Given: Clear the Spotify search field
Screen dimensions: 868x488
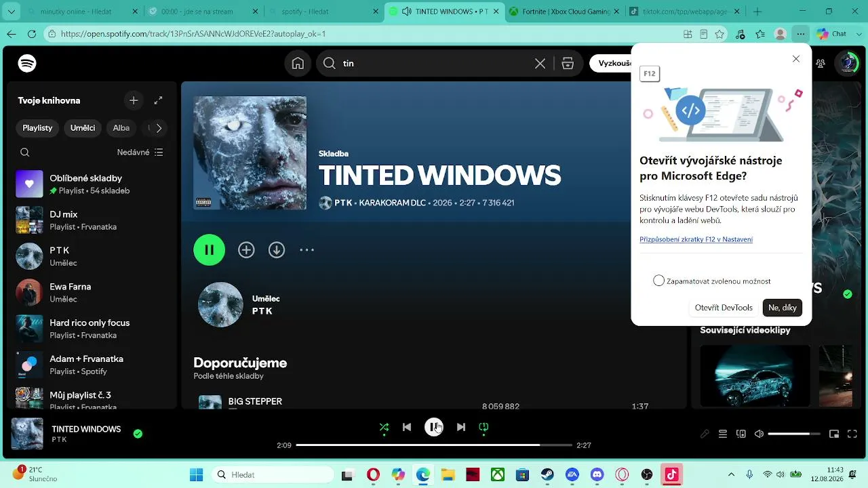Looking at the screenshot, I should point(540,63).
